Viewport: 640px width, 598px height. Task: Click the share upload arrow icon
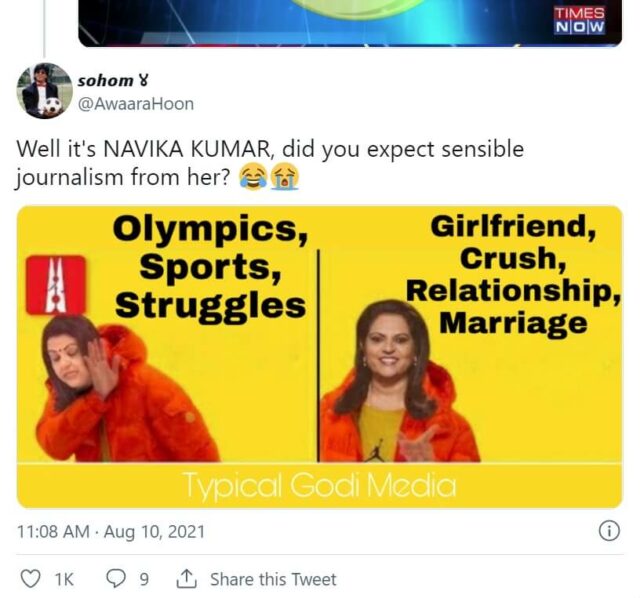coord(187,578)
